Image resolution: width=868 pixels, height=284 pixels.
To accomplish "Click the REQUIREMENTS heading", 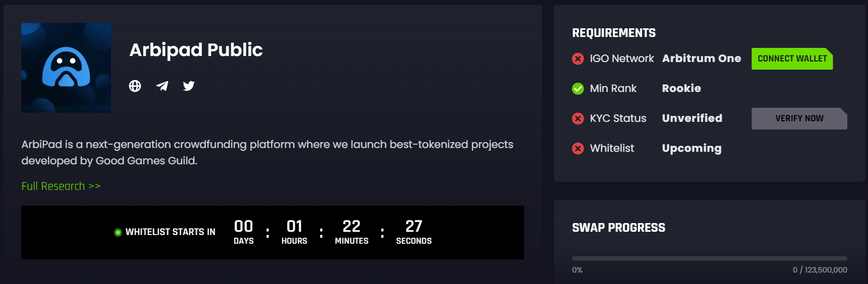I will coord(614,33).
